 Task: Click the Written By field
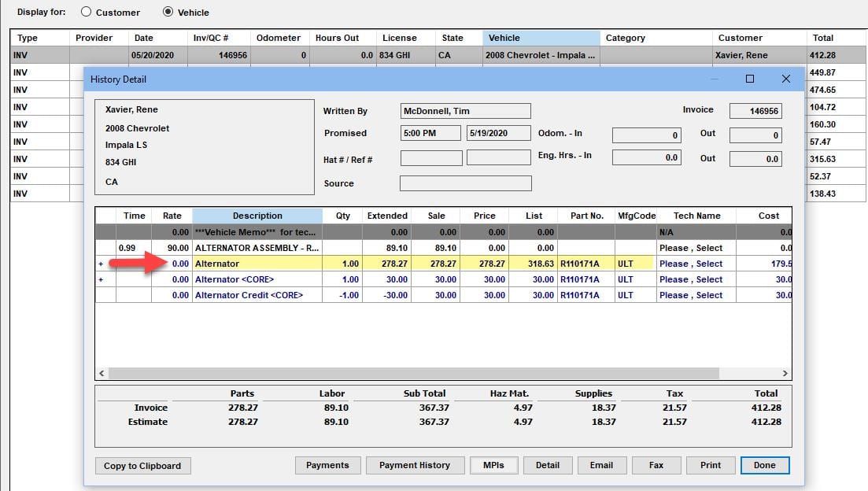465,111
